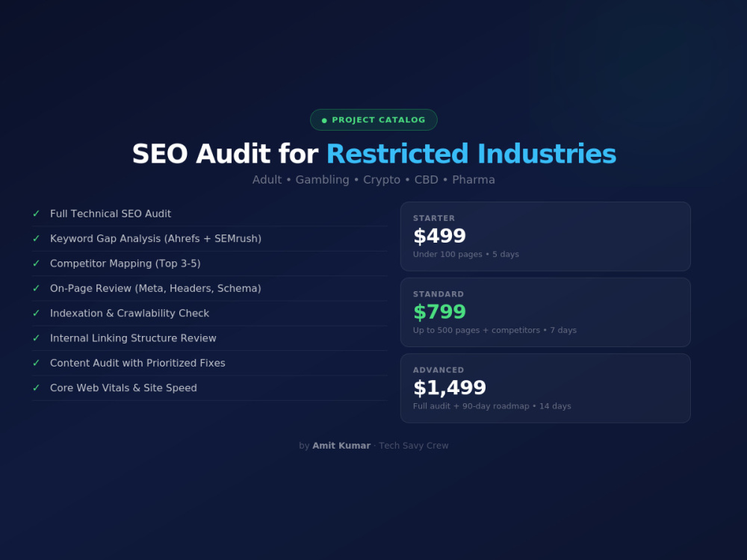
Task: Click the green dot in Project Catalog badge
Action: [324, 120]
